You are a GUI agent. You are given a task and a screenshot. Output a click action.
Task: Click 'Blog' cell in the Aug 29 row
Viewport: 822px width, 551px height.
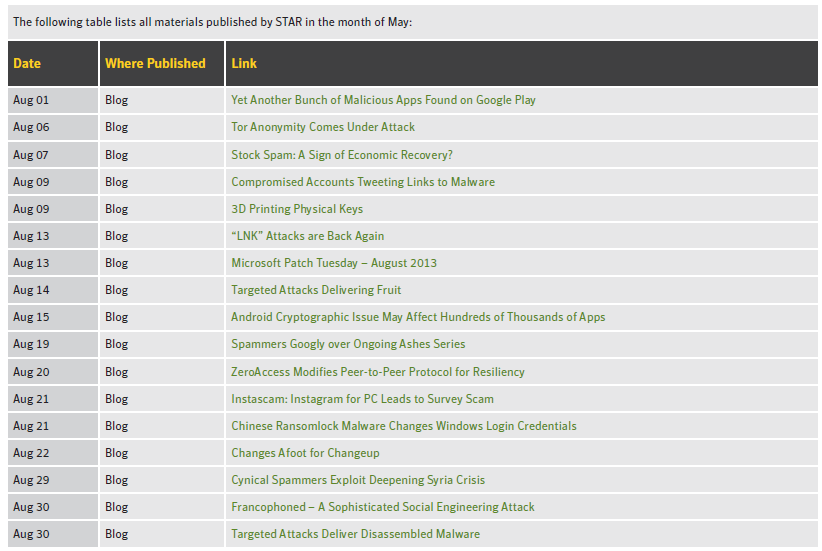161,480
